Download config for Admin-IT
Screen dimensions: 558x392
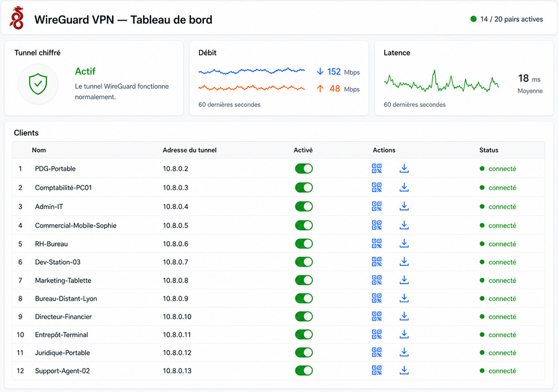click(x=404, y=206)
